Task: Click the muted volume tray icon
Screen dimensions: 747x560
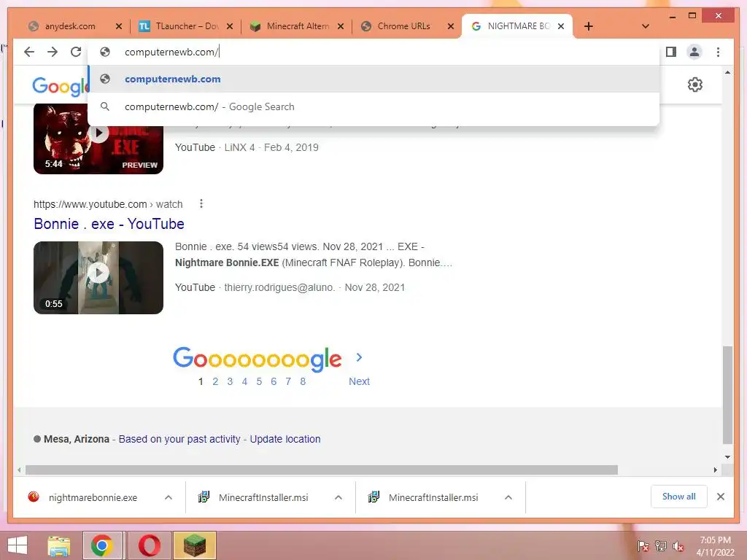Action: (x=678, y=546)
